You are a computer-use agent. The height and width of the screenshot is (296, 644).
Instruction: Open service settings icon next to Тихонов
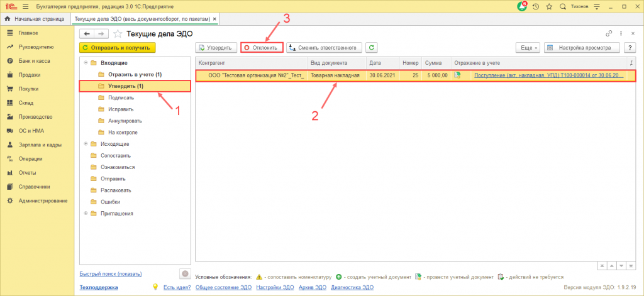click(x=597, y=7)
